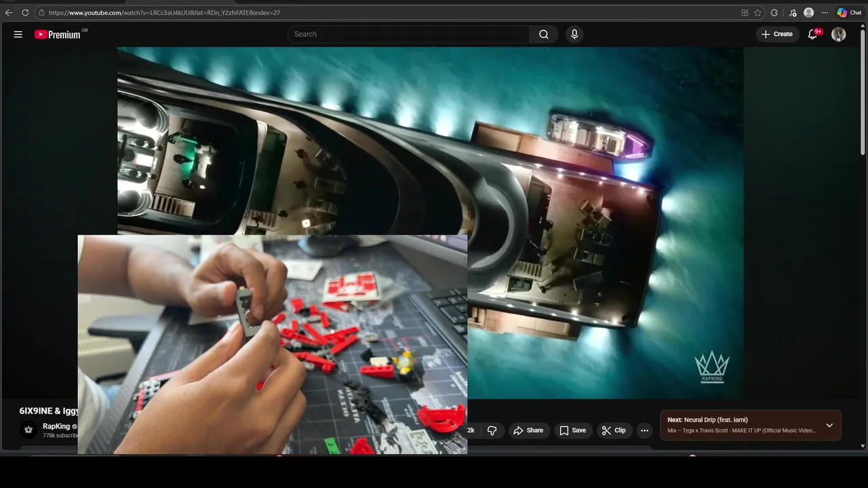Open more actions three-dot menu
The image size is (868, 488).
click(x=645, y=430)
